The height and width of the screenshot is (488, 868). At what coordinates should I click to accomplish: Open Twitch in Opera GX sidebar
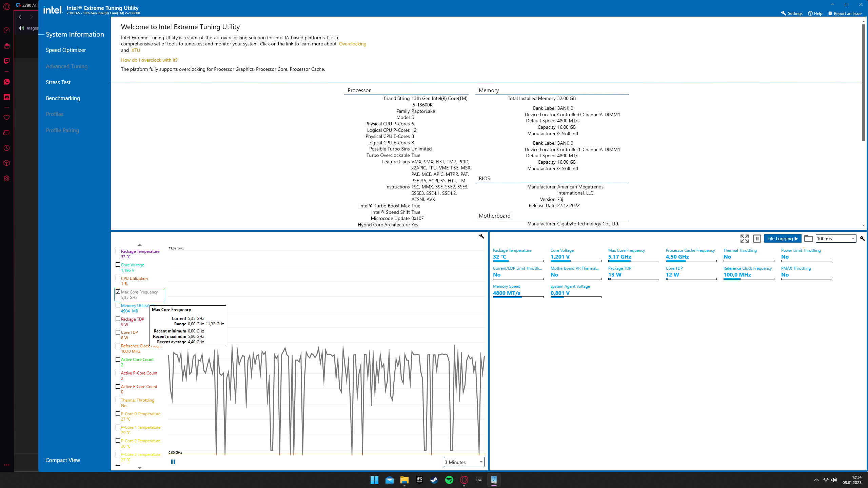(7, 61)
